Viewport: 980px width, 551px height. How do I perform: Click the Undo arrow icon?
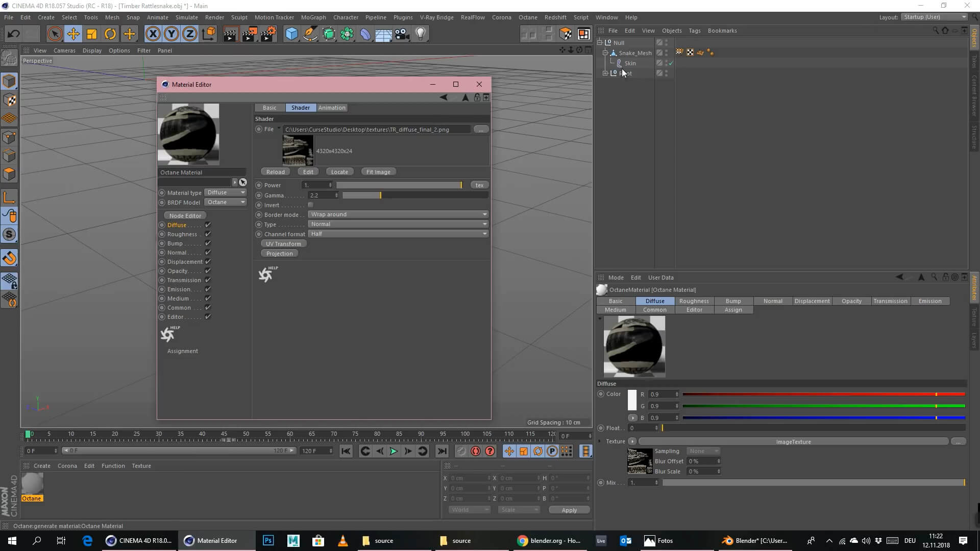point(14,34)
